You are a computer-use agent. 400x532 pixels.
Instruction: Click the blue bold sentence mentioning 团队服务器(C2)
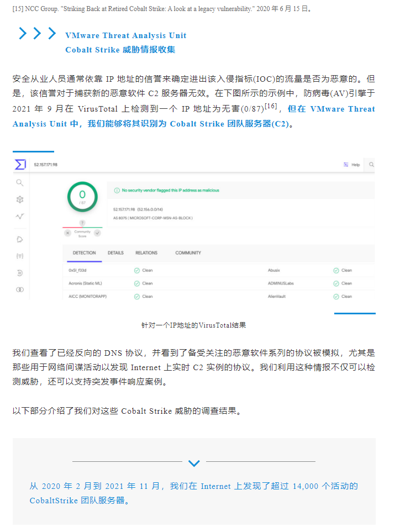[x=194, y=117]
